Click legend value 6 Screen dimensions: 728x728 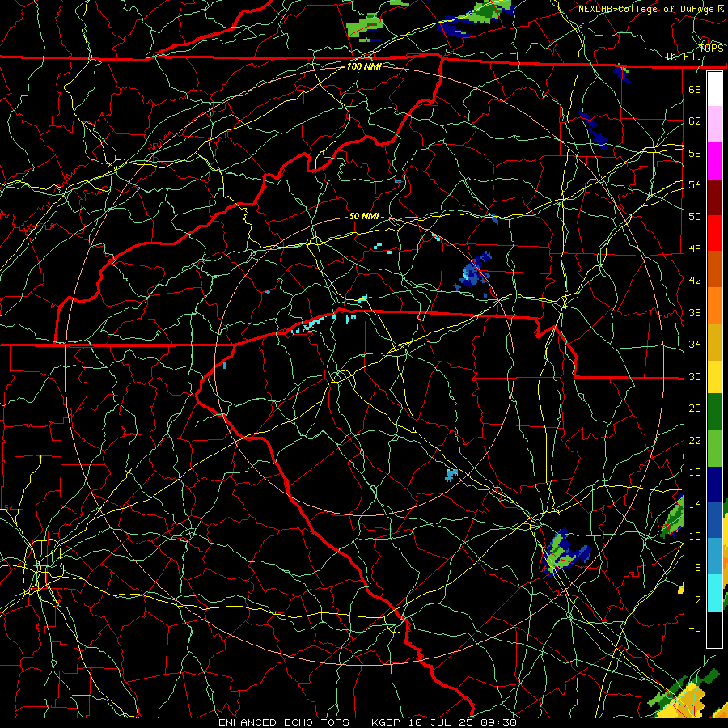tap(697, 568)
